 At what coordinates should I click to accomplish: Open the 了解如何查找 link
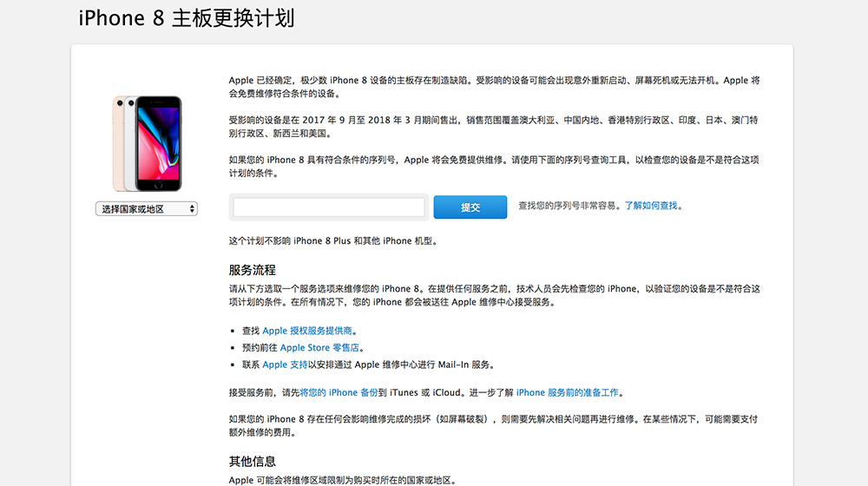[651, 206]
